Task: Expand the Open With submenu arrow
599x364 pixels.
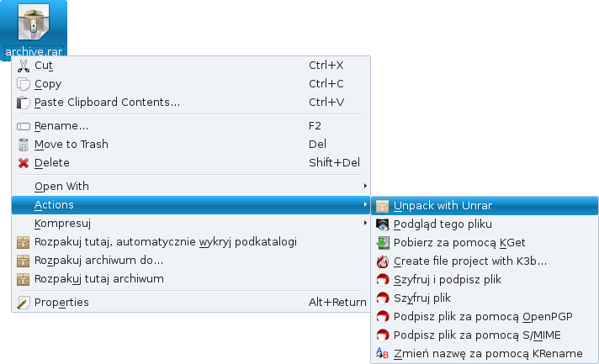Action: (x=365, y=186)
